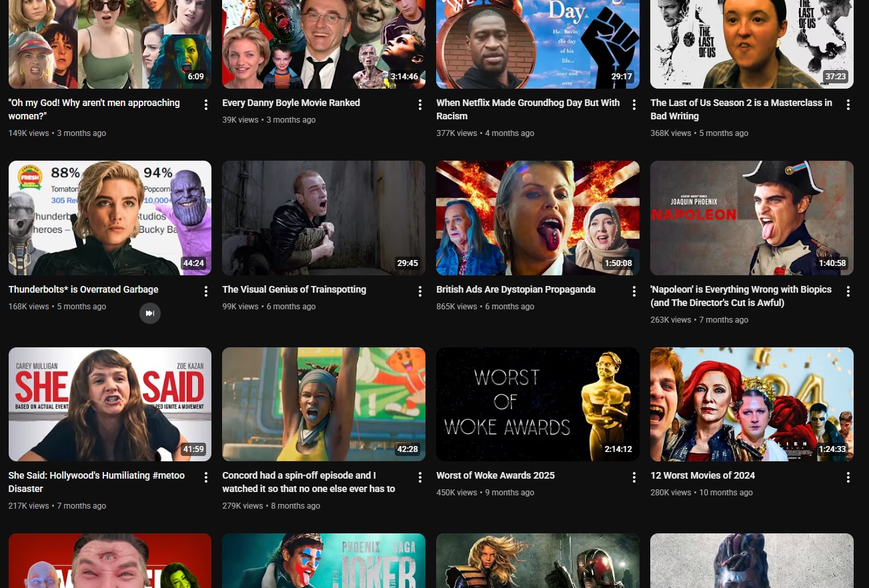Click the "377K views" text

pyautogui.click(x=457, y=133)
